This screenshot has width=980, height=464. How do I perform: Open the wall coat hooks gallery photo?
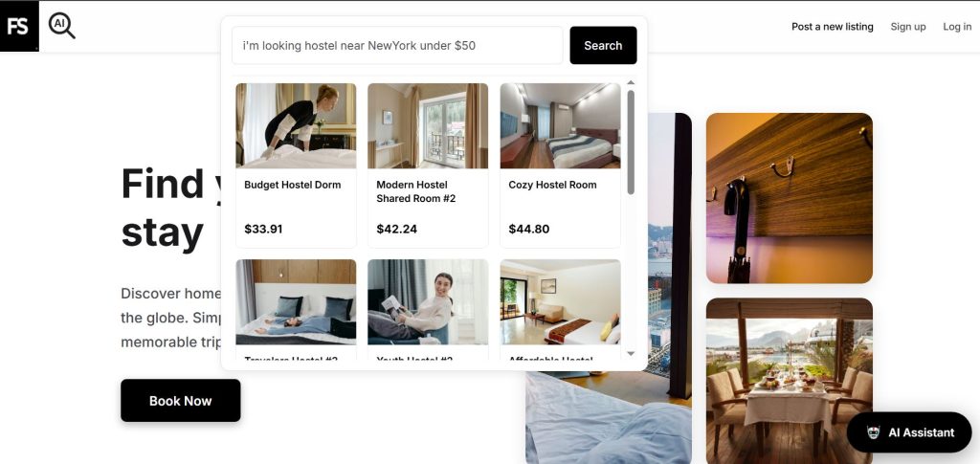pos(790,198)
